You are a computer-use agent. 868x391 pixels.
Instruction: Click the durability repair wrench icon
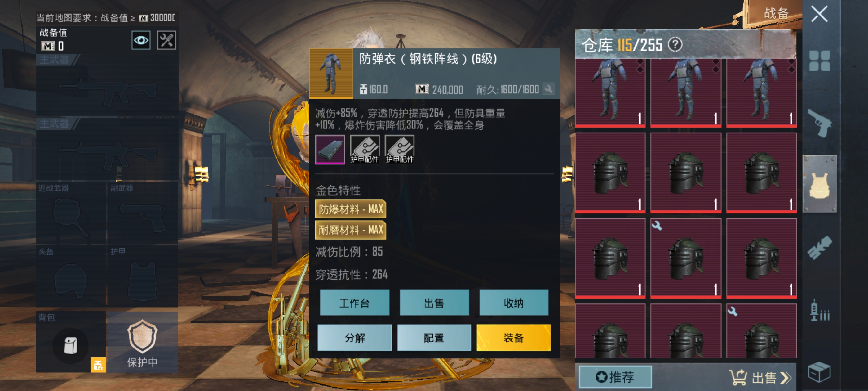[x=548, y=89]
